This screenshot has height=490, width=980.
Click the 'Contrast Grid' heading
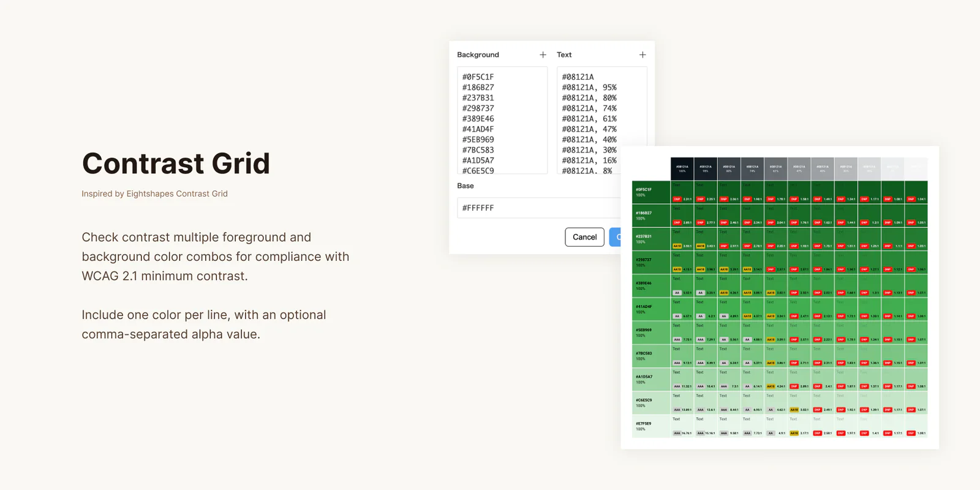pos(176,164)
